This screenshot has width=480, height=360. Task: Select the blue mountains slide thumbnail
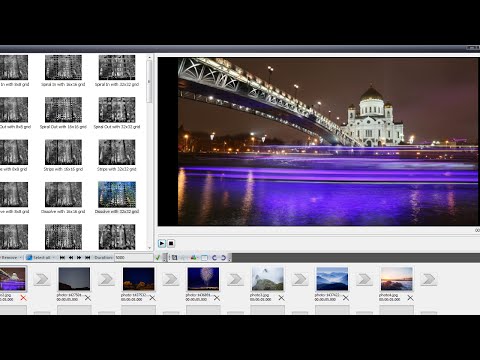[x=332, y=279]
